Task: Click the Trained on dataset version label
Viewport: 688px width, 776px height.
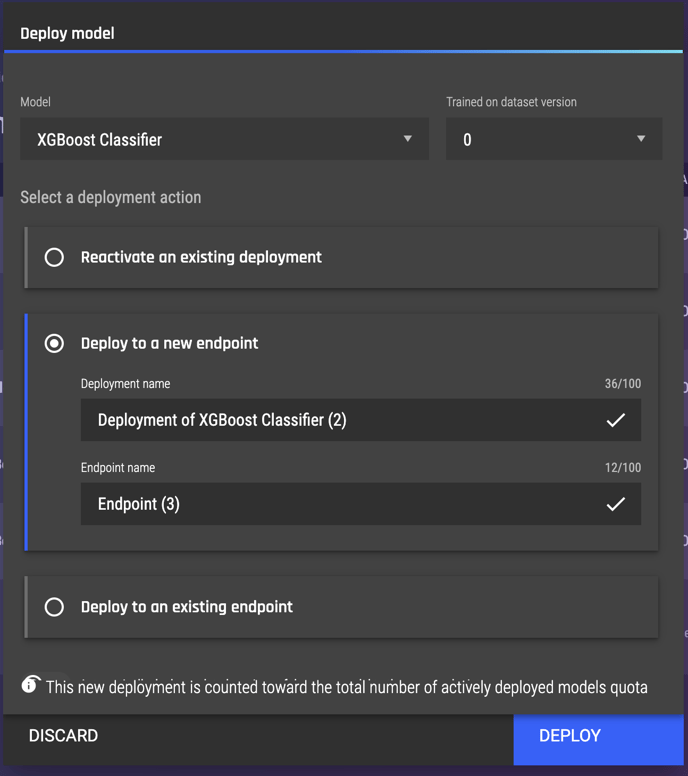Action: coord(511,102)
